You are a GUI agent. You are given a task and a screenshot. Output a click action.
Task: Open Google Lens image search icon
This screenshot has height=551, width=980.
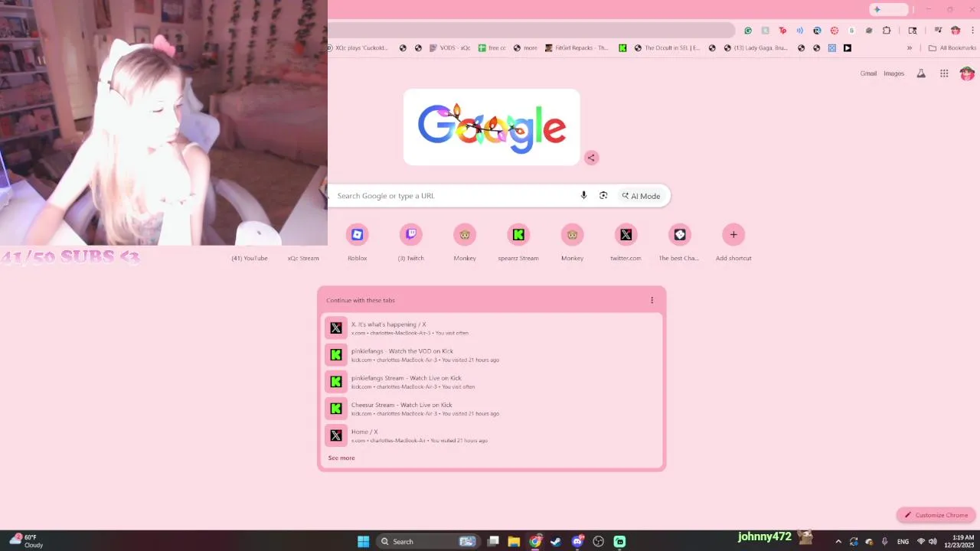click(x=603, y=196)
